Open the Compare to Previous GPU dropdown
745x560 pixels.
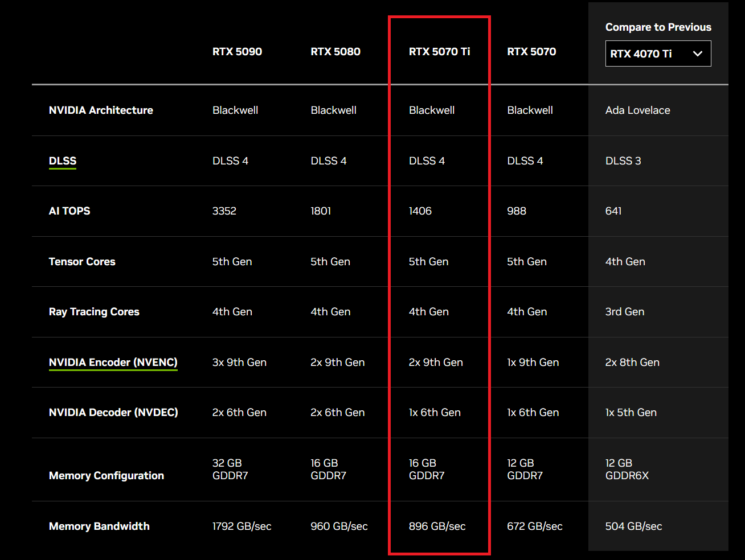(x=657, y=53)
